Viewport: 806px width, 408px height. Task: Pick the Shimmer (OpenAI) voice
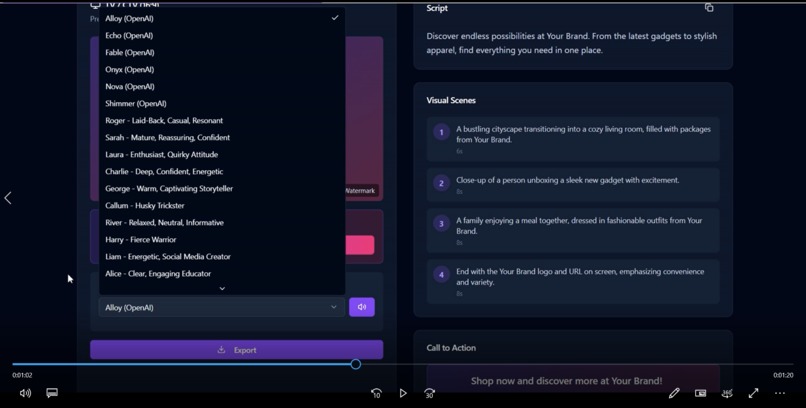tap(222, 103)
